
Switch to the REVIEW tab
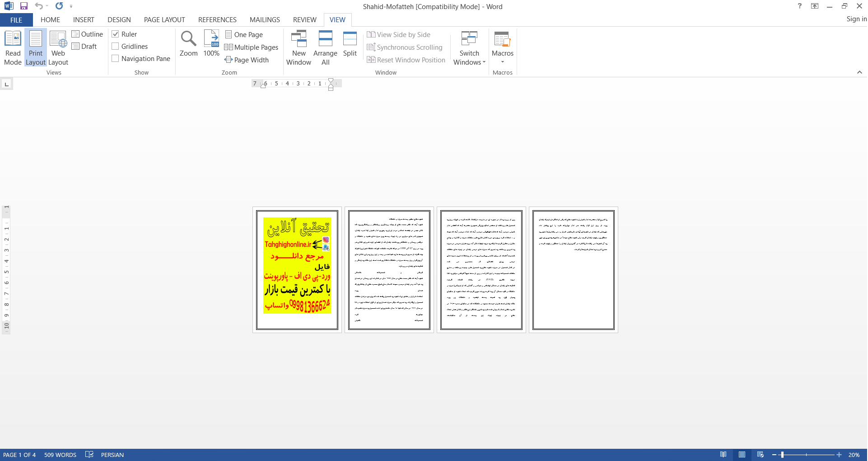[x=304, y=20]
